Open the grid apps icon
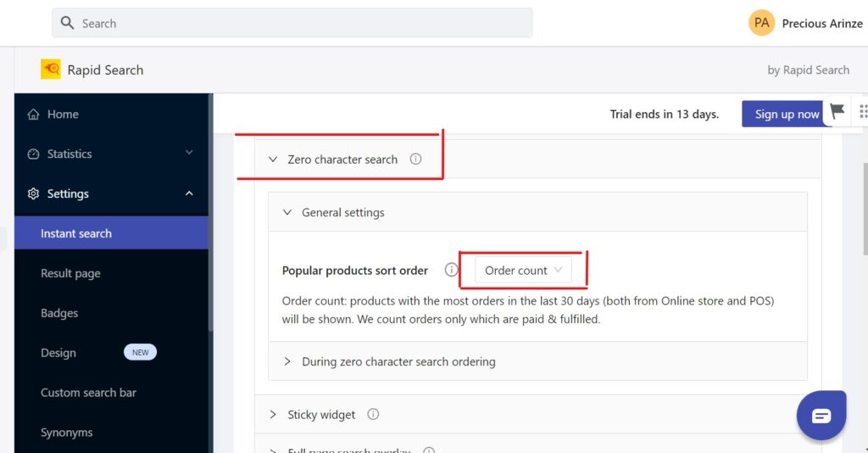 click(862, 111)
